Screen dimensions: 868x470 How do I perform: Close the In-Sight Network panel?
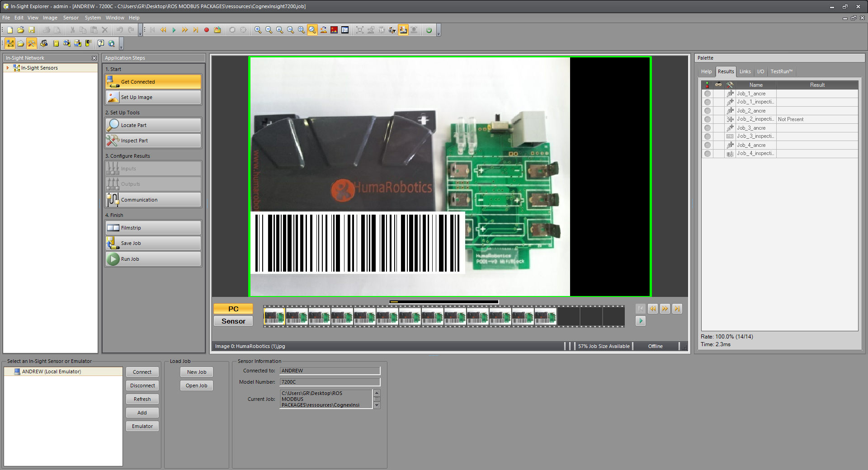click(x=94, y=58)
